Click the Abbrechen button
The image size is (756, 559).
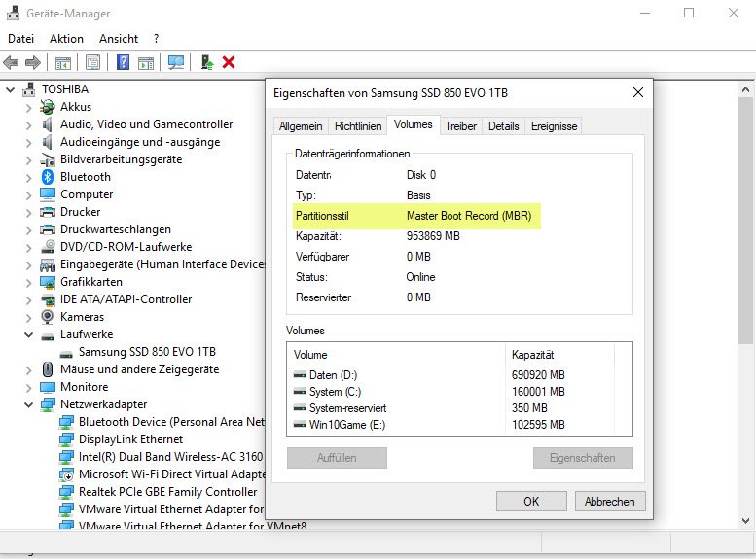point(610,502)
